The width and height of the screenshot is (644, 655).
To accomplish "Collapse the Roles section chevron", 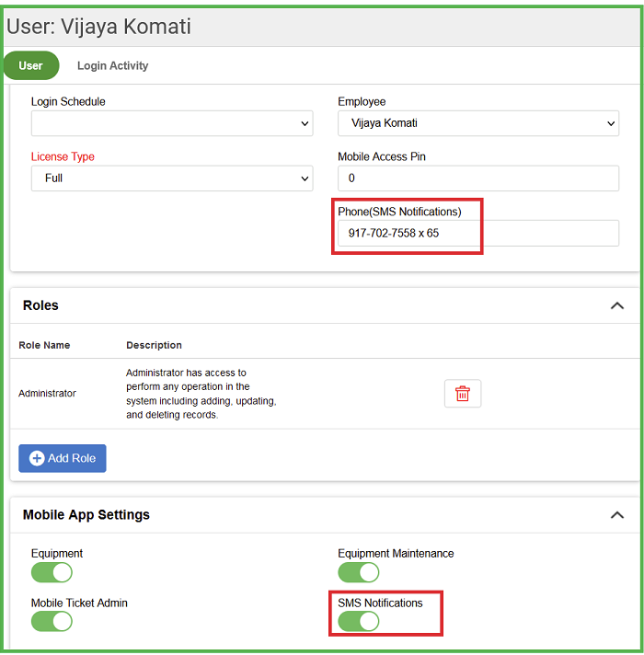I will pos(617,305).
